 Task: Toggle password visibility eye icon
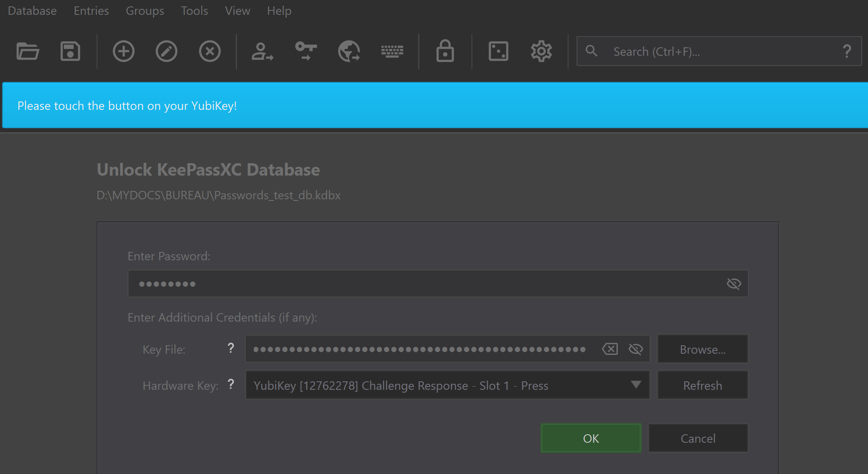pos(734,284)
